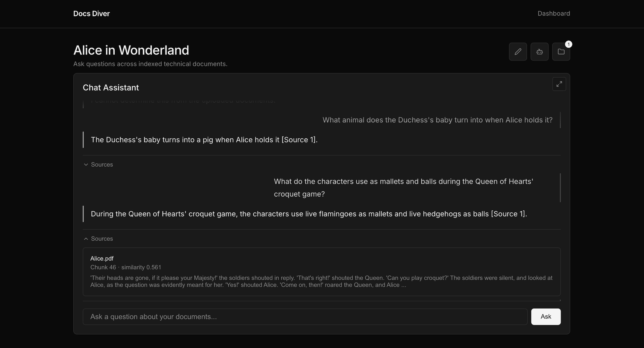Viewport: 644px width, 348px height.
Task: Open the Alice.pdf source card
Action: (x=322, y=272)
